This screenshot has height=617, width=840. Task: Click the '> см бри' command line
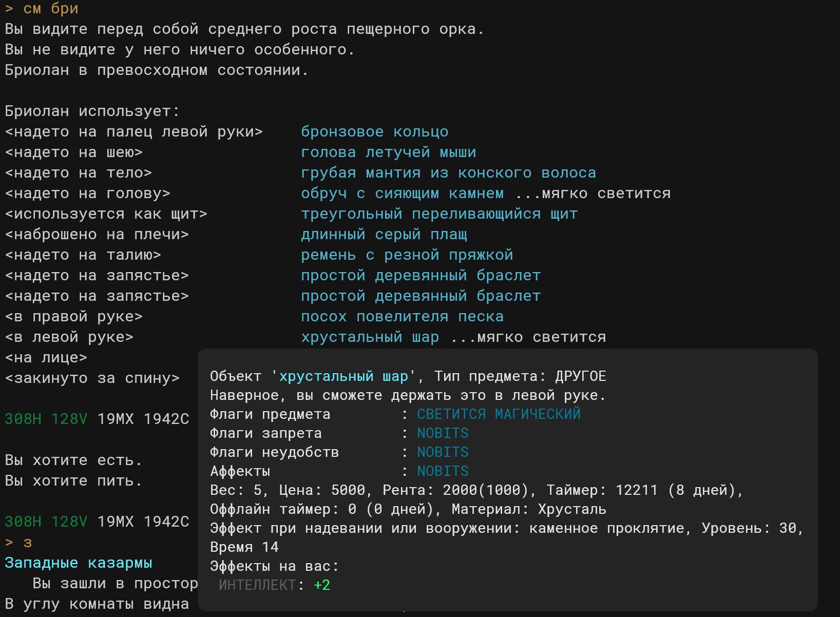[42, 9]
